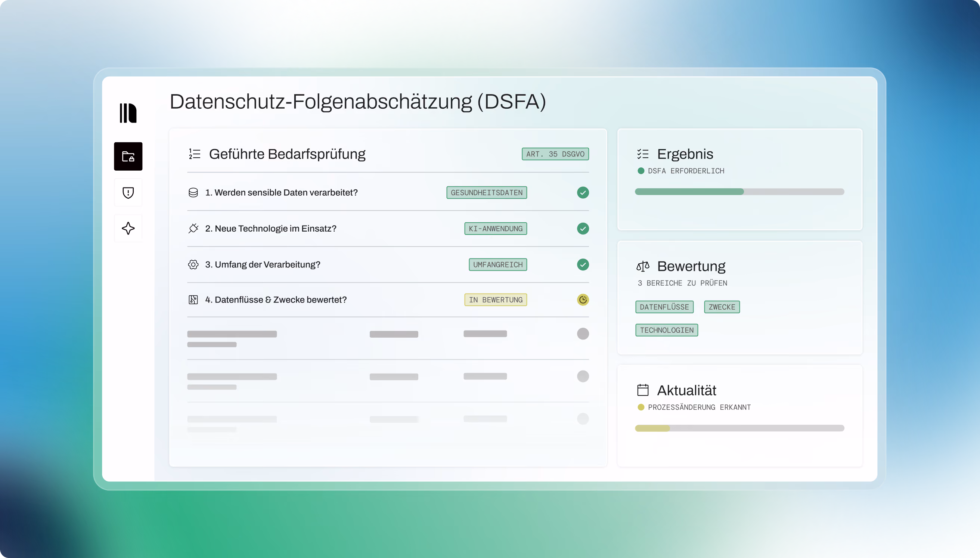The height and width of the screenshot is (558, 980).
Task: Click the Geführte Bedarfsprüfung heading
Action: 287,154
